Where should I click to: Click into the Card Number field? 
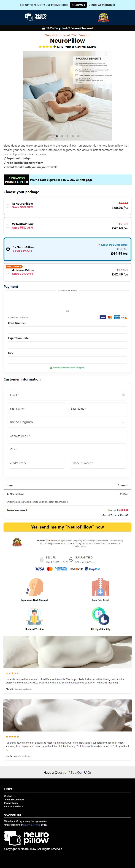67,330
